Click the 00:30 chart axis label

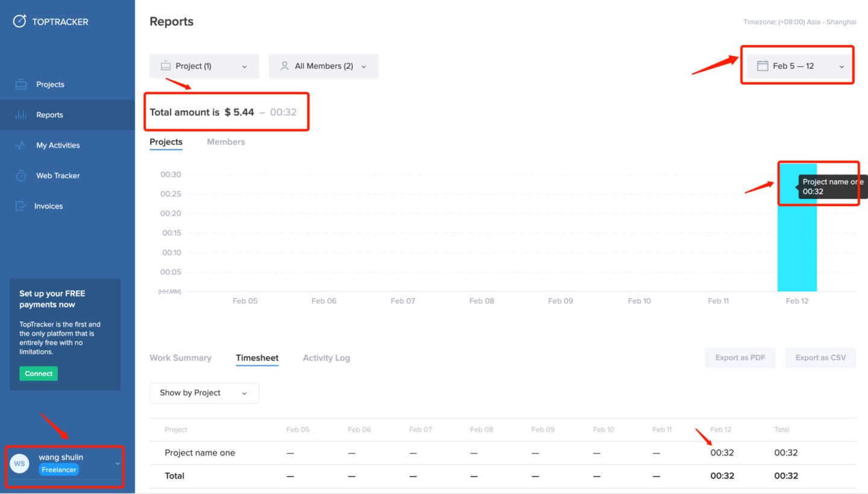coord(171,175)
